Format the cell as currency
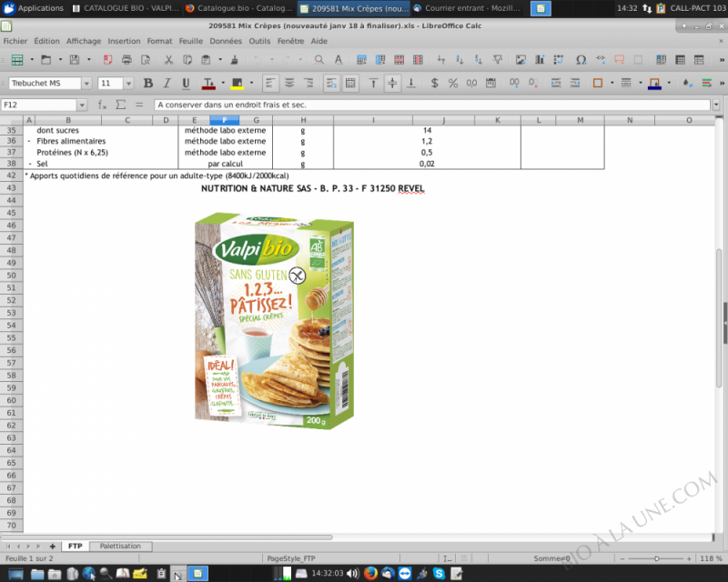 pos(435,83)
